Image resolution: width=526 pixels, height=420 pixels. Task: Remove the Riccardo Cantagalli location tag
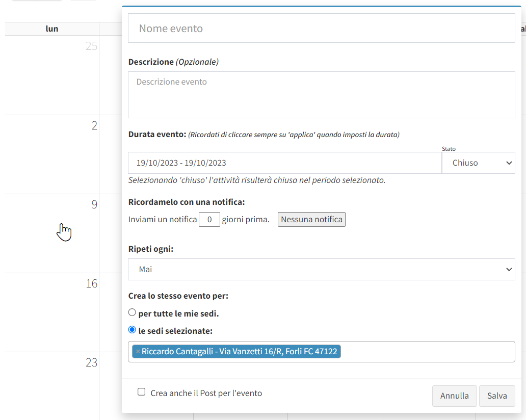point(138,352)
